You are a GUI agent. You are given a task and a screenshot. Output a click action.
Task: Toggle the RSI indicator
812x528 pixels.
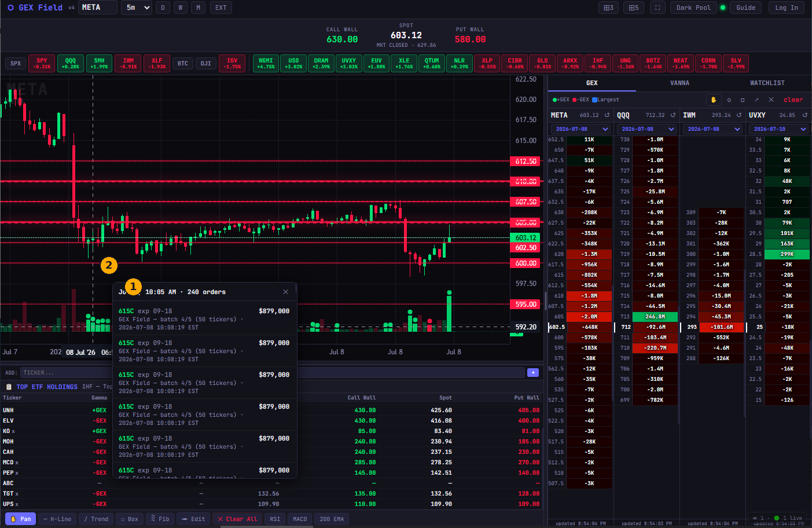pos(275,519)
